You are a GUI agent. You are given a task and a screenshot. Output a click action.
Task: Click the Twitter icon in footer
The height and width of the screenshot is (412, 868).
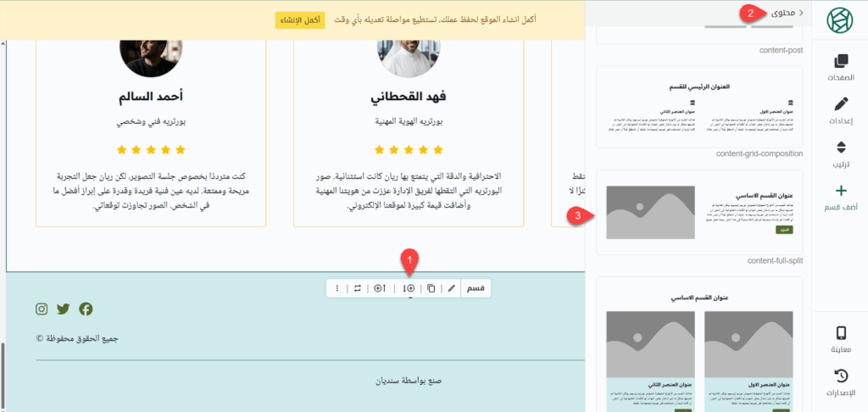pyautogui.click(x=64, y=309)
